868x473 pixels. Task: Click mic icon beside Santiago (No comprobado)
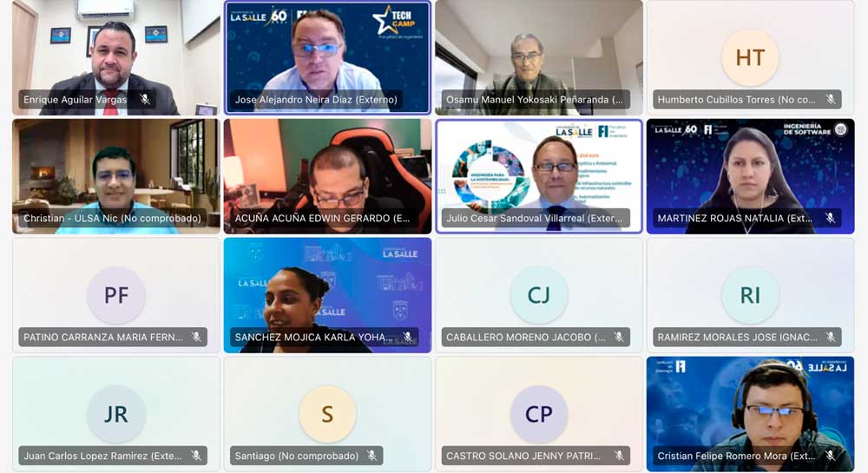[372, 456]
